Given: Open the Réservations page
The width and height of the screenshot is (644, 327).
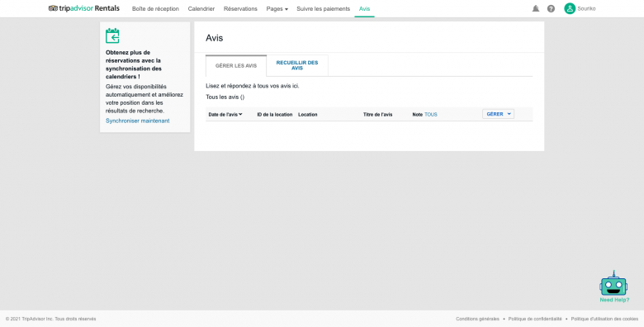Looking at the screenshot, I should 240,8.
